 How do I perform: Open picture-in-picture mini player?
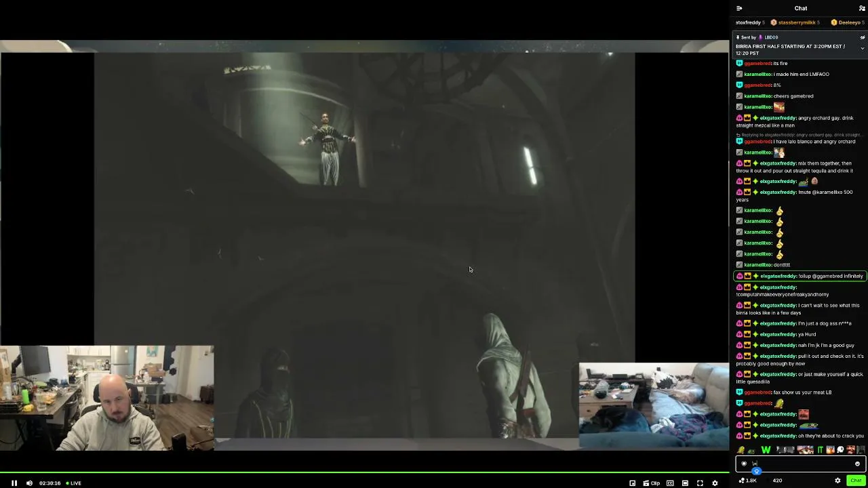[632, 483]
